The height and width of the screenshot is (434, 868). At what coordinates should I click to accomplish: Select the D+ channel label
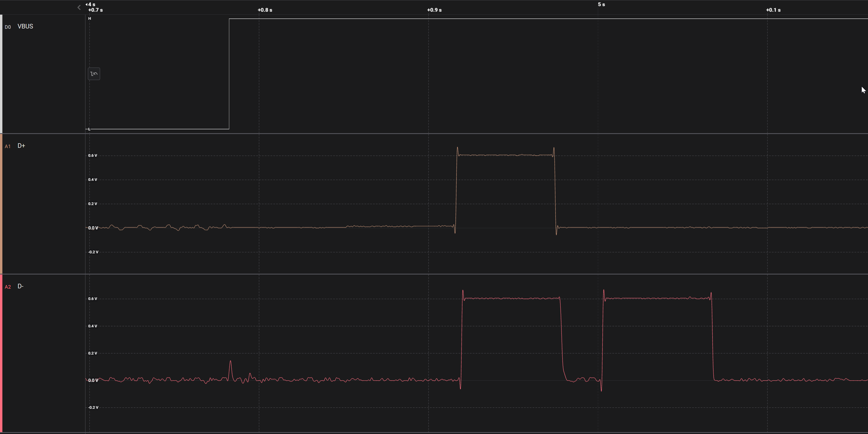pos(22,146)
